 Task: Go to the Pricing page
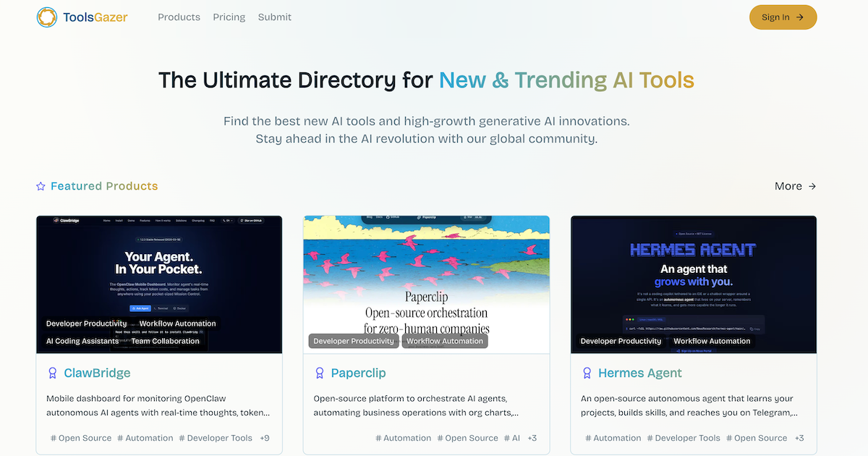pyautogui.click(x=229, y=17)
